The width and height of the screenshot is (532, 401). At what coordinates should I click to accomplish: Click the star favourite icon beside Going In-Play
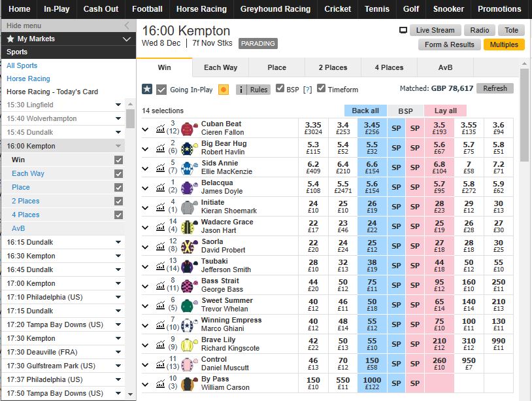pos(147,89)
